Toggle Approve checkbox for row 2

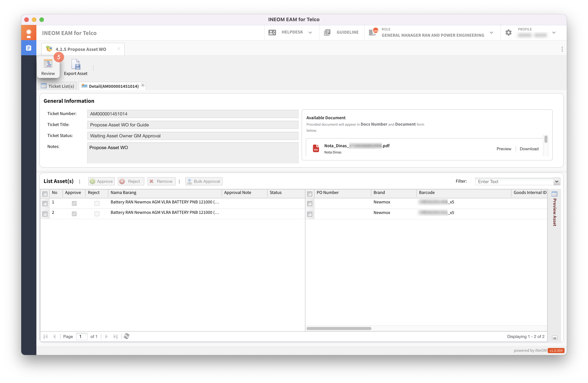(x=74, y=214)
